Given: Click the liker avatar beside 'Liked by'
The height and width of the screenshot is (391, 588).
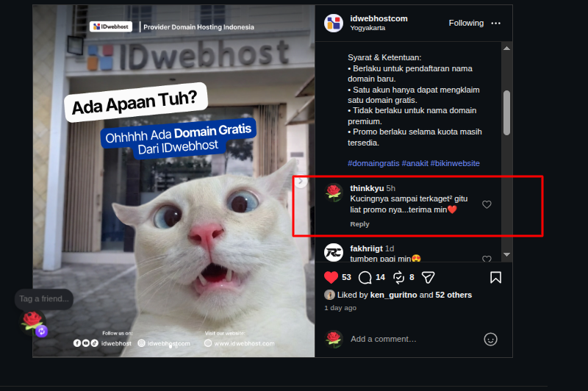Looking at the screenshot, I should pos(329,295).
